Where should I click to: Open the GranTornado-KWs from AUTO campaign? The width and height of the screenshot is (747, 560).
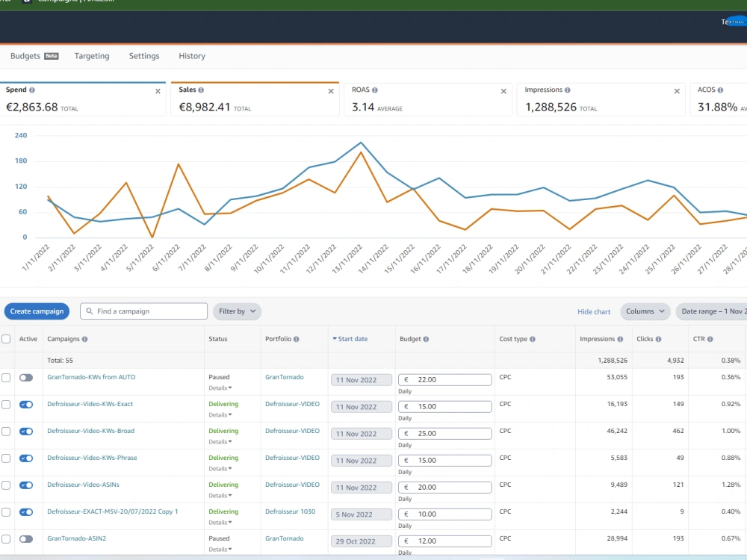91,377
